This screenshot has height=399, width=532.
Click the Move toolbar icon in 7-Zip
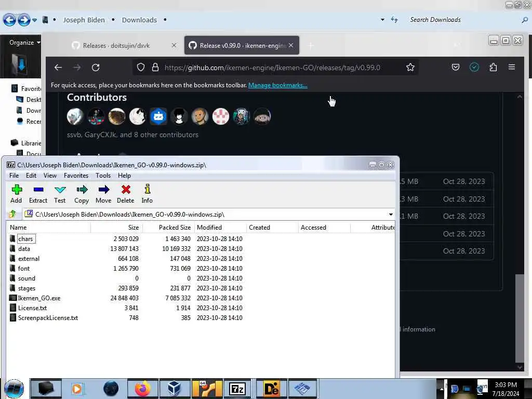tap(103, 194)
